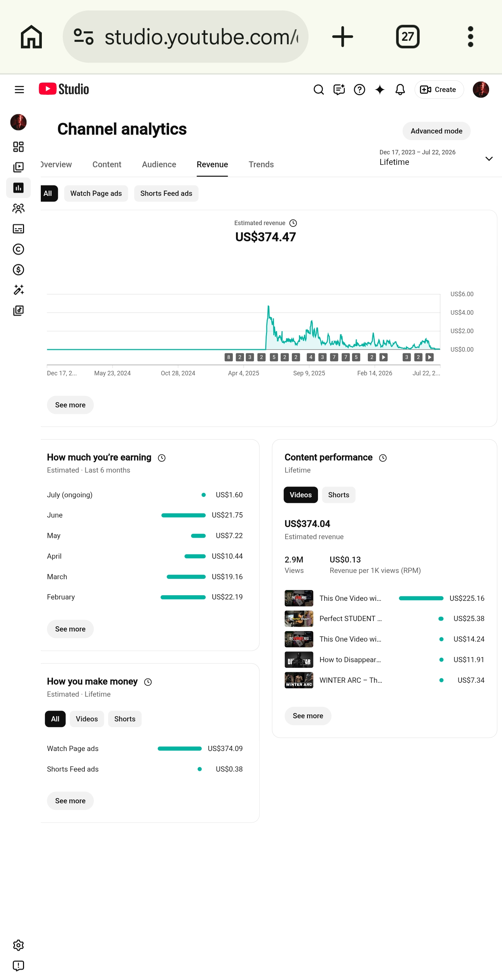The height and width of the screenshot is (980, 502).
Task: Open the search magnifier in Studio header
Action: [x=319, y=90]
